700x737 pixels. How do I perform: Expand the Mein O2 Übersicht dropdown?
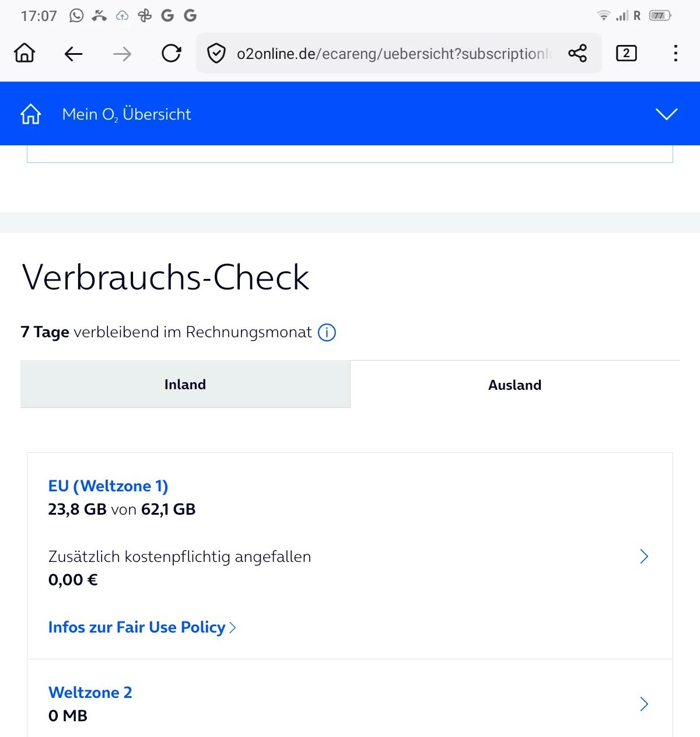coord(666,114)
